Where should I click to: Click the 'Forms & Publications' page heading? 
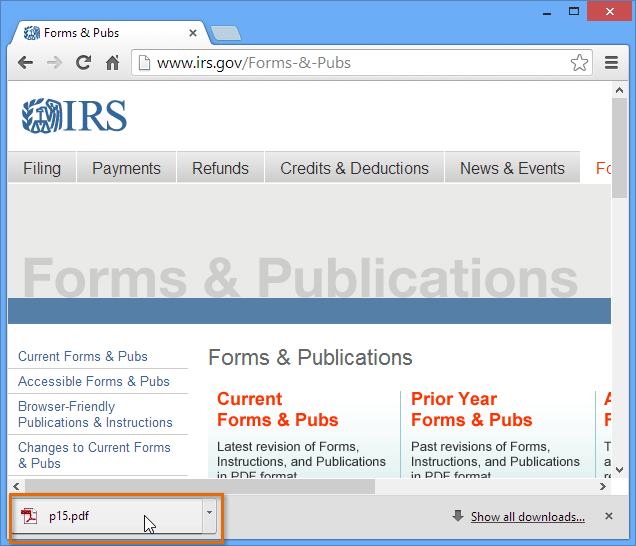pyautogui.click(x=310, y=357)
